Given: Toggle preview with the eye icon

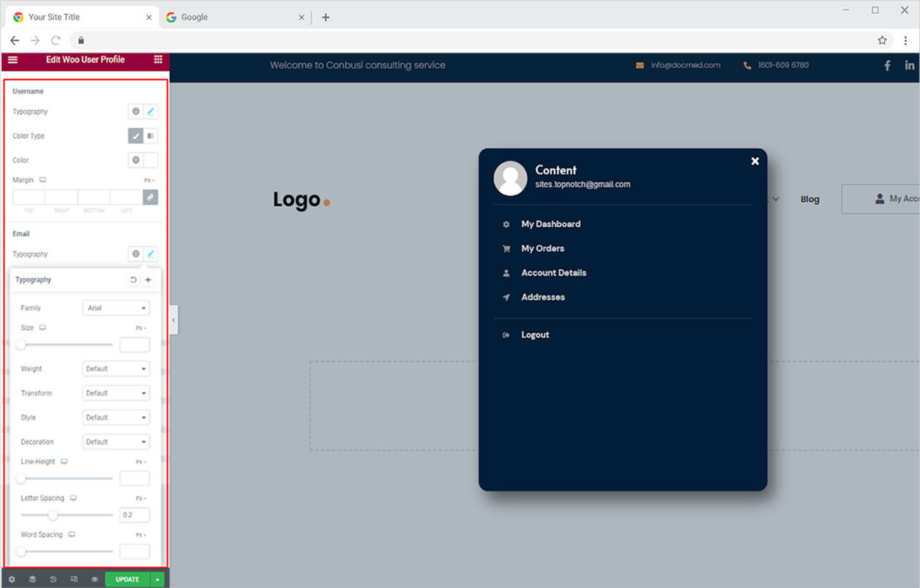Looking at the screenshot, I should tap(94, 579).
